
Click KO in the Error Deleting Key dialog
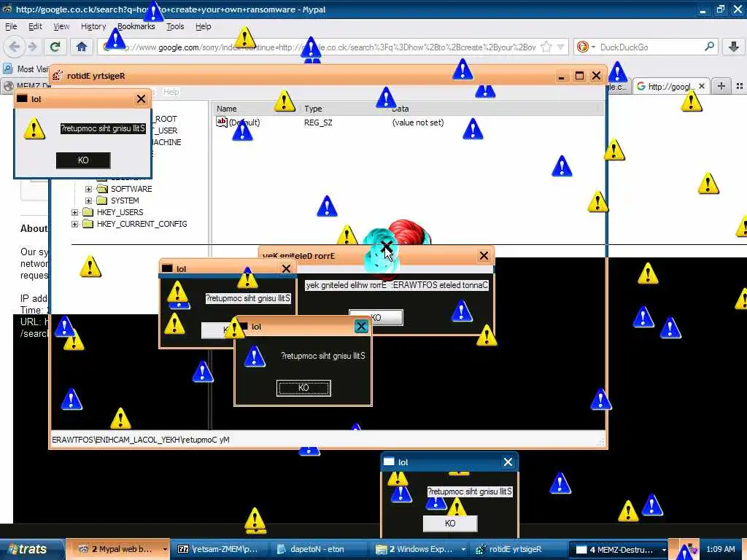pyautogui.click(x=376, y=318)
